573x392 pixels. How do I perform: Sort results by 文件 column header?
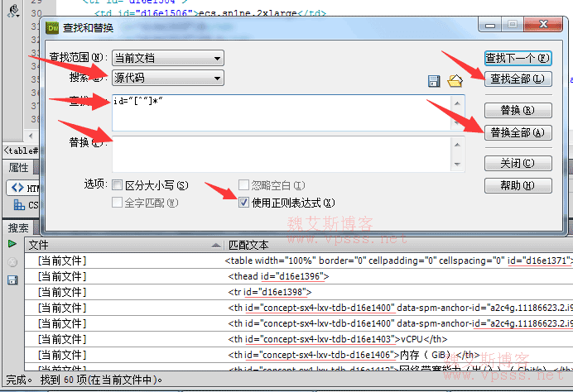click(x=124, y=245)
